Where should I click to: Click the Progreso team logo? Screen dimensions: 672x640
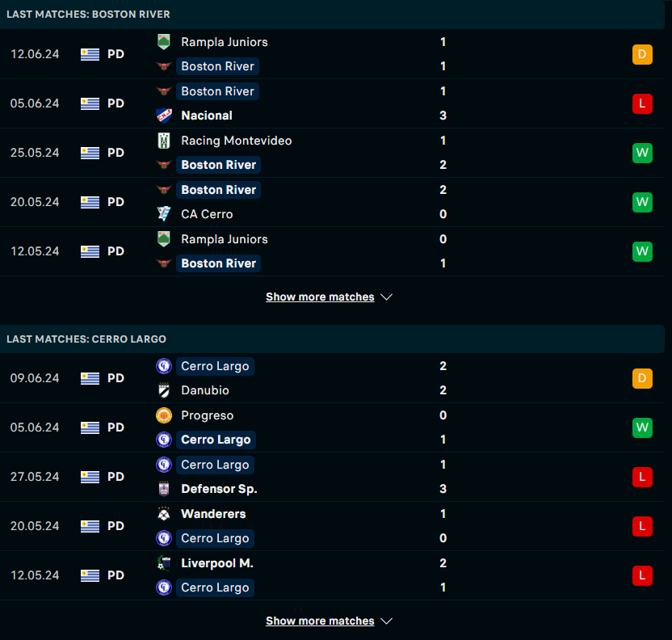pyautogui.click(x=164, y=415)
